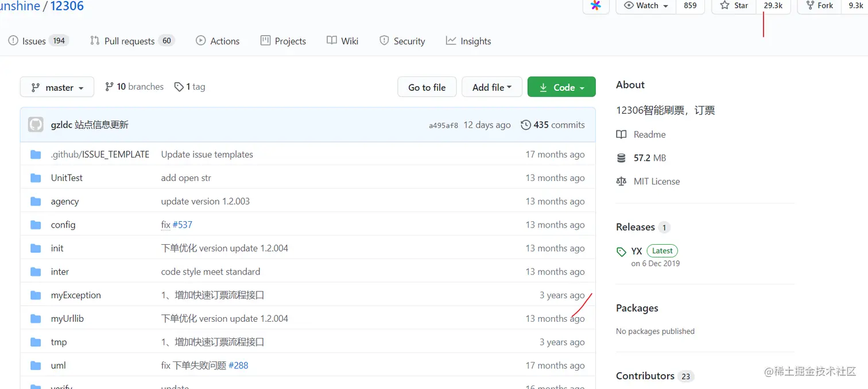868x389 pixels.
Task: Fork the repository
Action: [x=819, y=5]
